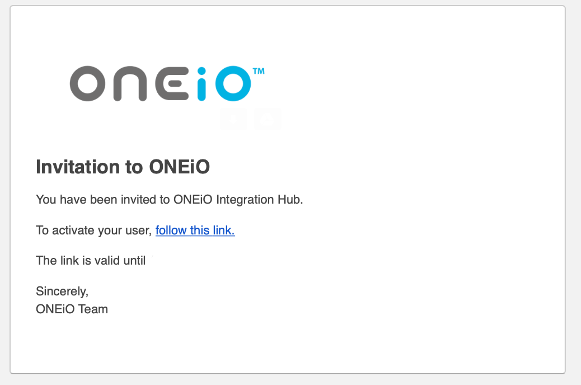Click the faint download arrow icon below logo
The width and height of the screenshot is (581, 385).
pyautogui.click(x=233, y=119)
